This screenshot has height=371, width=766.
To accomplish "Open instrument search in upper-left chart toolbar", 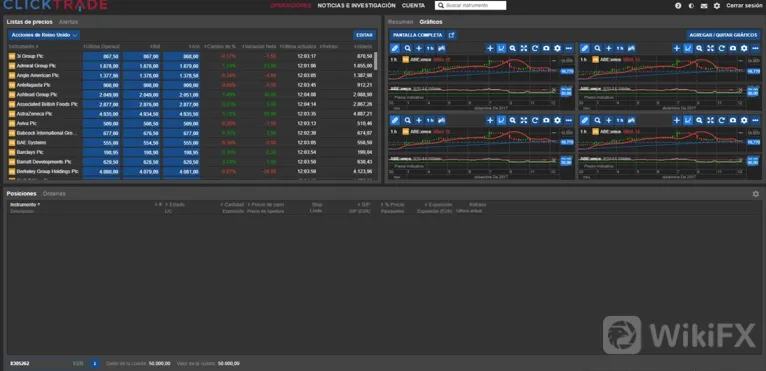I will click(x=407, y=48).
